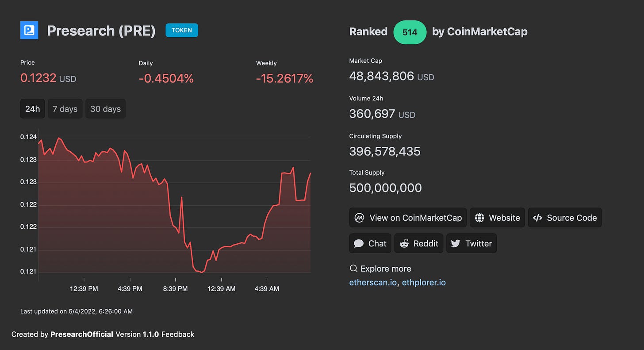
Task: Select the 24h chart range tab
Action: pos(32,109)
